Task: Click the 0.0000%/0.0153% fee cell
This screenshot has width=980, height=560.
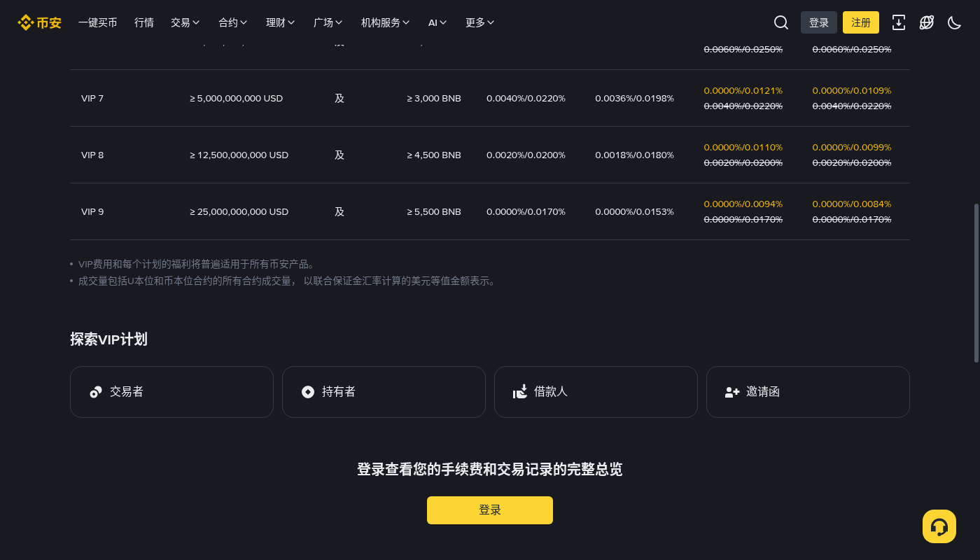Action: tap(635, 212)
